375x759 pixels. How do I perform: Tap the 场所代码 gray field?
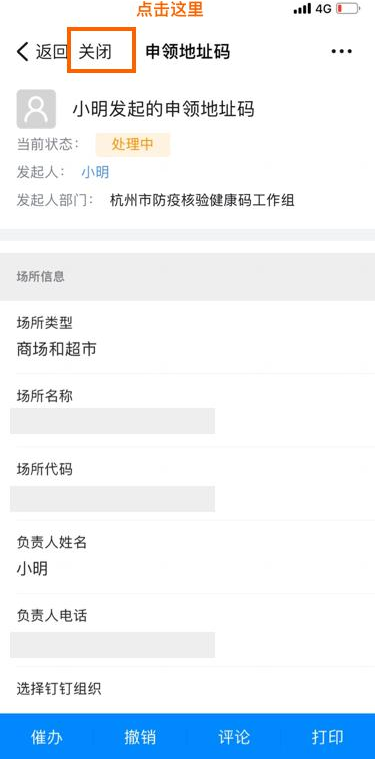112,499
